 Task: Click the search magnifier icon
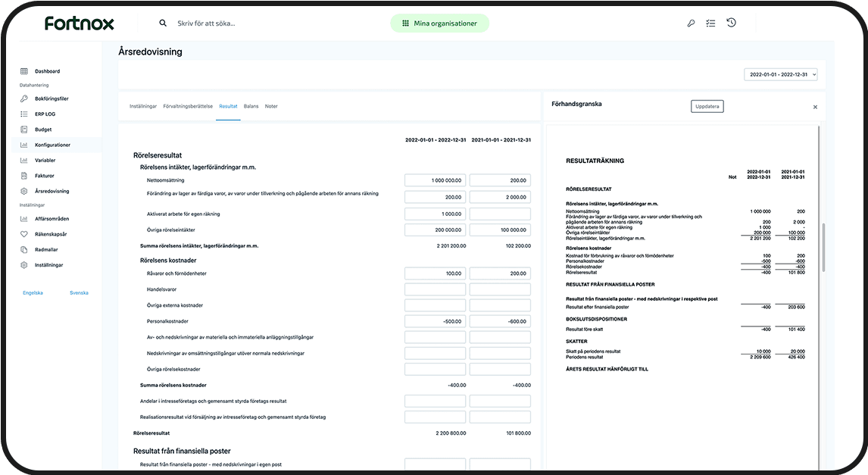click(163, 23)
